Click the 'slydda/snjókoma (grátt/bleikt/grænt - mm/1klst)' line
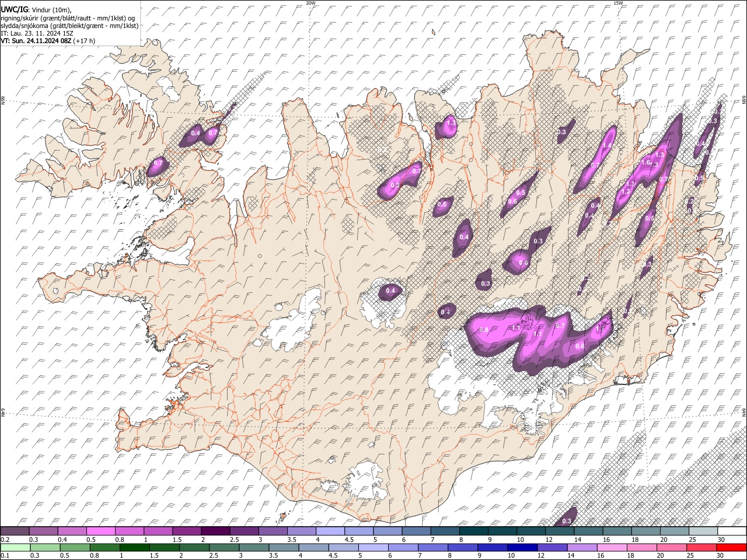 tap(70, 26)
